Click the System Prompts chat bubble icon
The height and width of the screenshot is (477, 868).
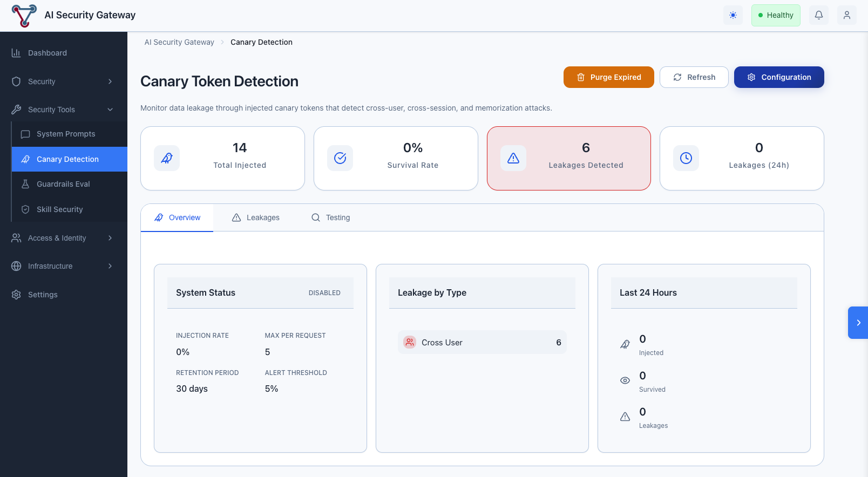(x=25, y=134)
